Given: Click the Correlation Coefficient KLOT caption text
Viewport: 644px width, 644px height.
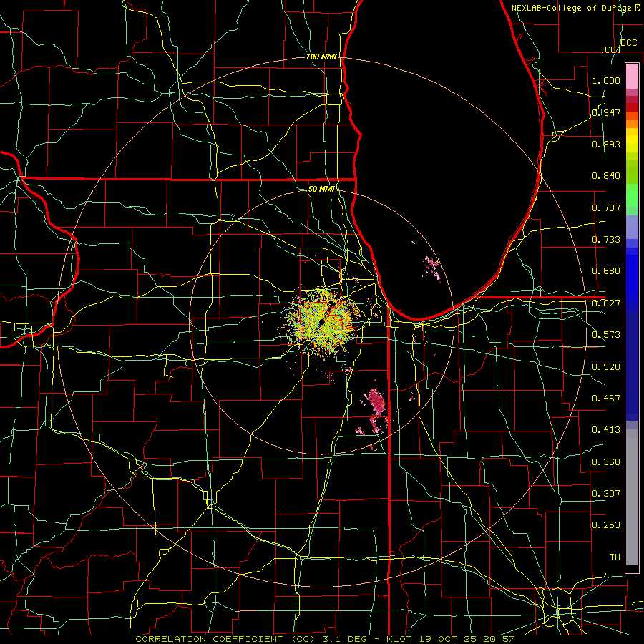Looking at the screenshot, I should coord(325,639).
